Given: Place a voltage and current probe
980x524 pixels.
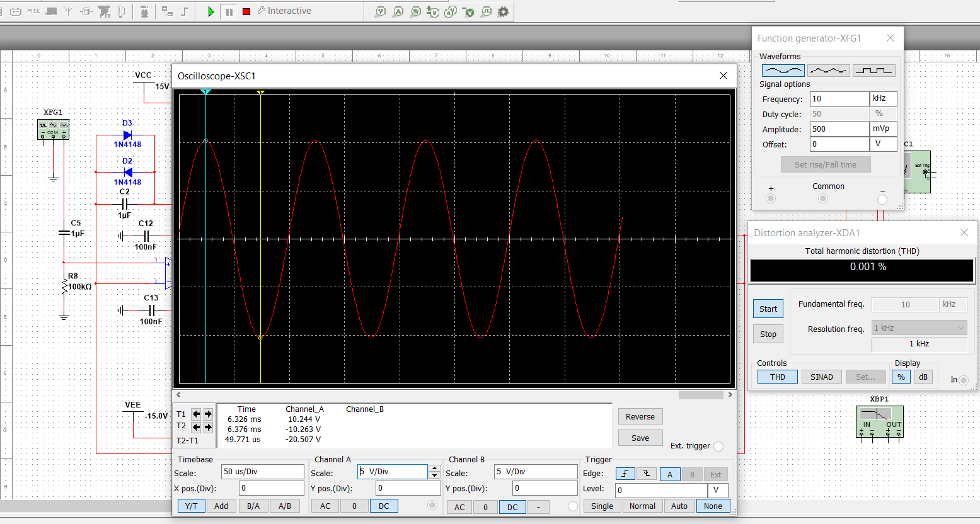Looking at the screenshot, I should [x=451, y=11].
